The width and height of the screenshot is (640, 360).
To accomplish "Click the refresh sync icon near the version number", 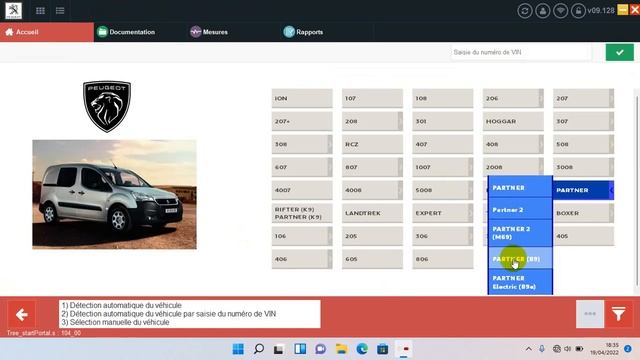I will pos(525,11).
